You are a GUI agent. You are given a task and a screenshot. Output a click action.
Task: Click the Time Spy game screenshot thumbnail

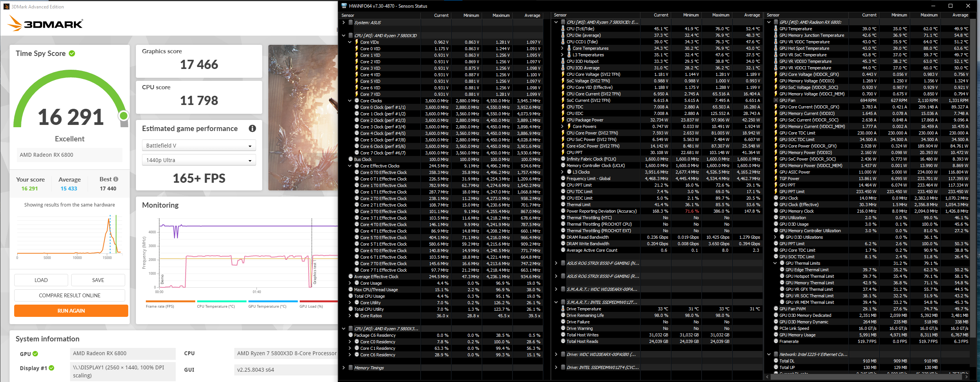click(x=303, y=118)
